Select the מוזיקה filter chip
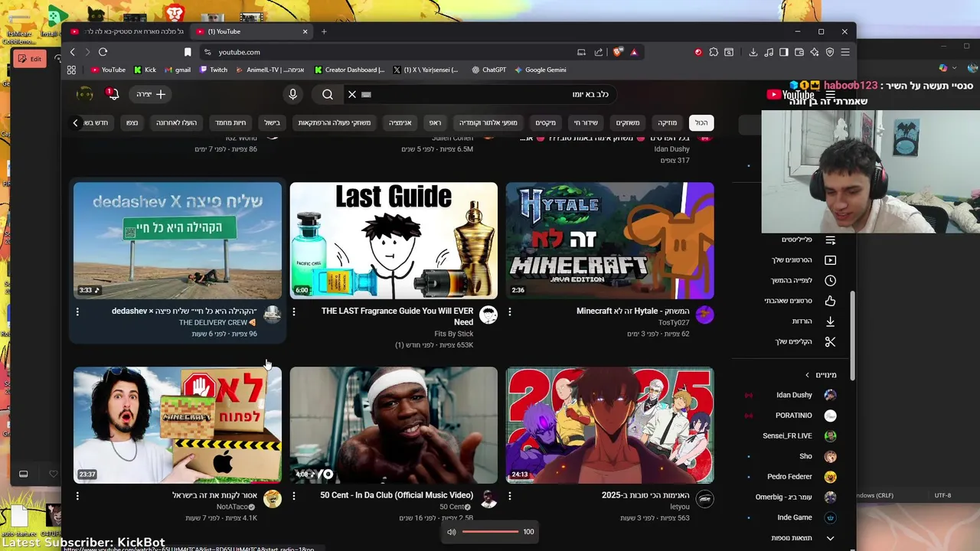This screenshot has width=980, height=551. 668,122
